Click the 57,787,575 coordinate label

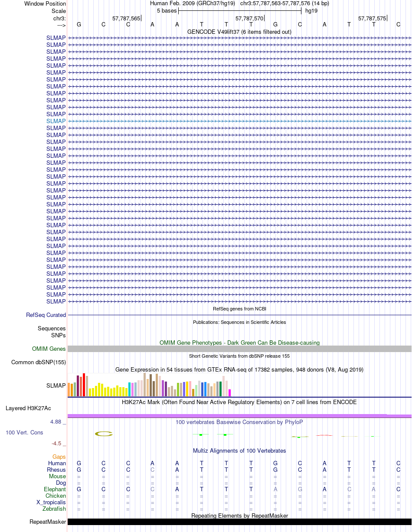click(x=372, y=18)
